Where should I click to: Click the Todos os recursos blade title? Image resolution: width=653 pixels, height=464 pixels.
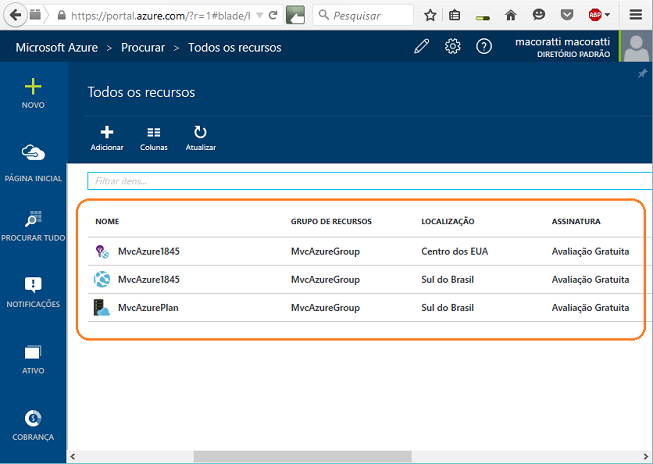click(141, 92)
